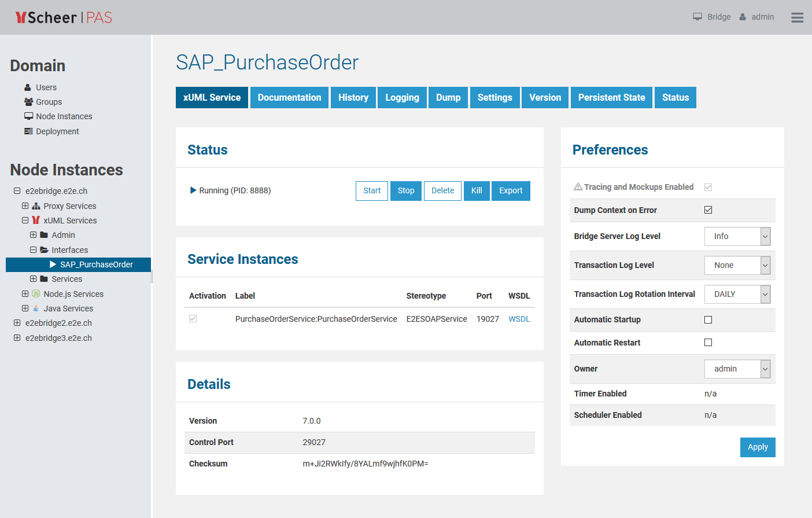Click the Deployment icon in Domain list
This screenshot has width=812, height=518.
28,131
